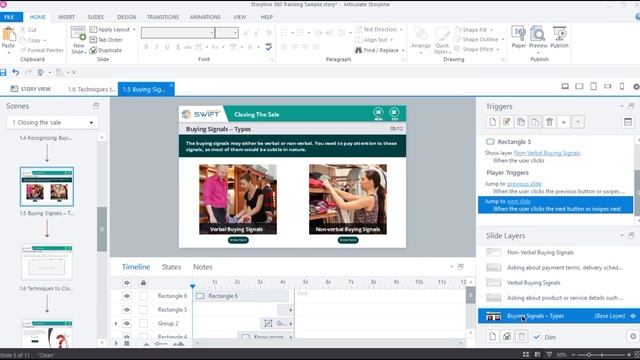640x360 pixels.
Task: Toggle visibility of Rectangle 6 in timeline
Action: click(127, 296)
